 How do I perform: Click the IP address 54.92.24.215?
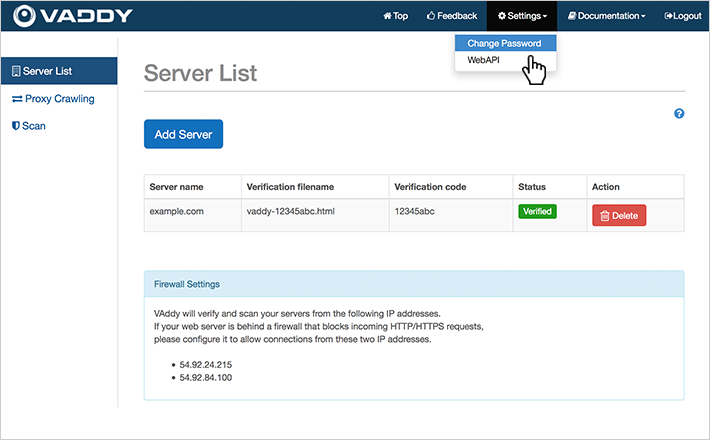pyautogui.click(x=206, y=365)
